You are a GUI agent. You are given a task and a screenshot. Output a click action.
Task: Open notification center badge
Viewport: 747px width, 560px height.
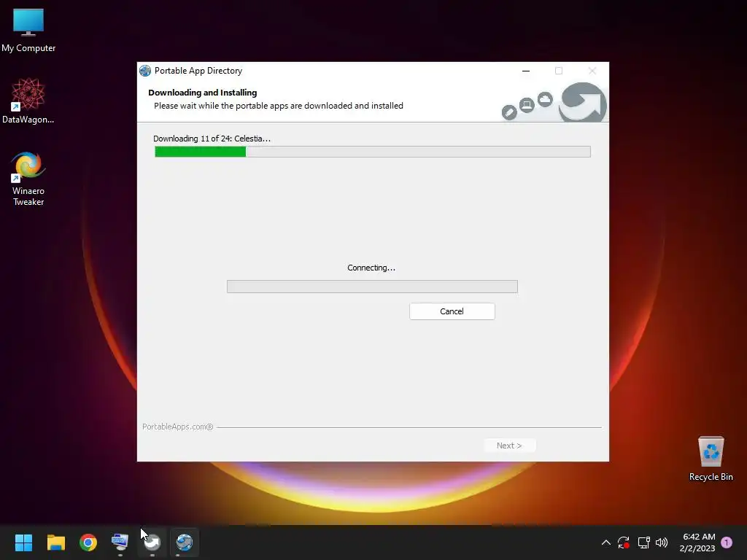(727, 542)
